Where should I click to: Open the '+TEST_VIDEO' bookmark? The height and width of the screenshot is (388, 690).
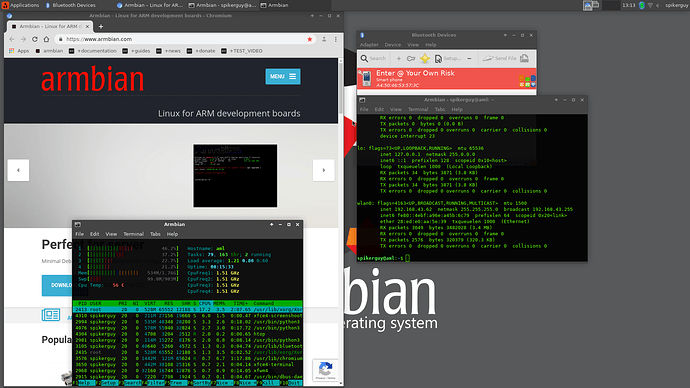click(x=242, y=51)
